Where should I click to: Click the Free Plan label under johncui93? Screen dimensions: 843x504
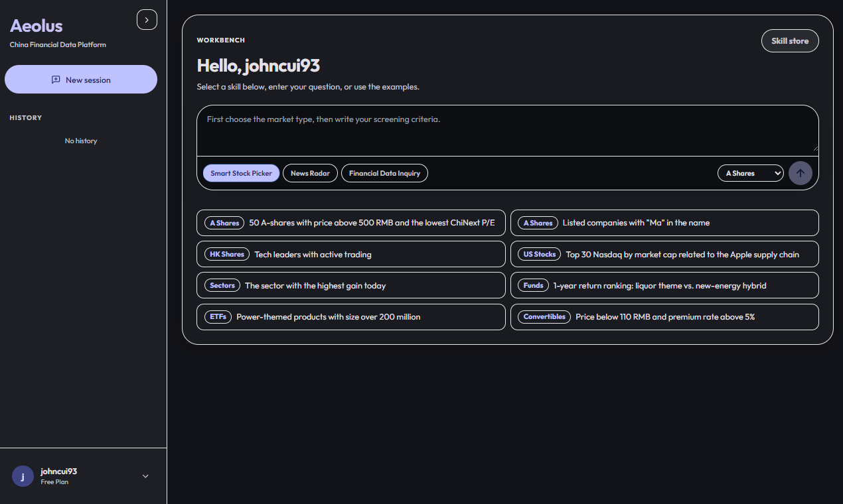pos(54,482)
